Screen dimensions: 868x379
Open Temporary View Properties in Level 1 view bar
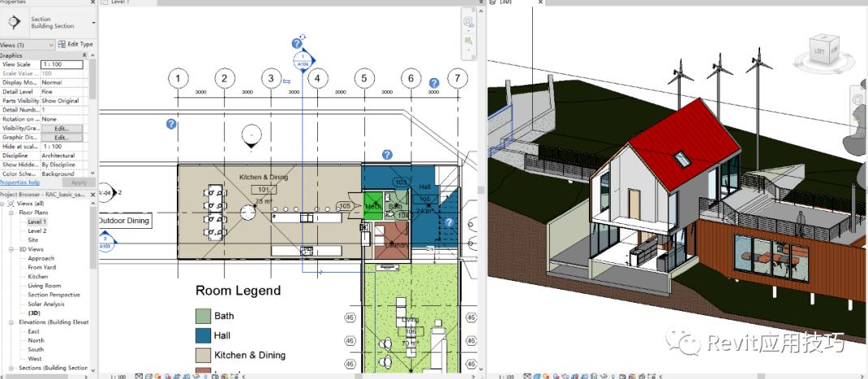point(215,377)
